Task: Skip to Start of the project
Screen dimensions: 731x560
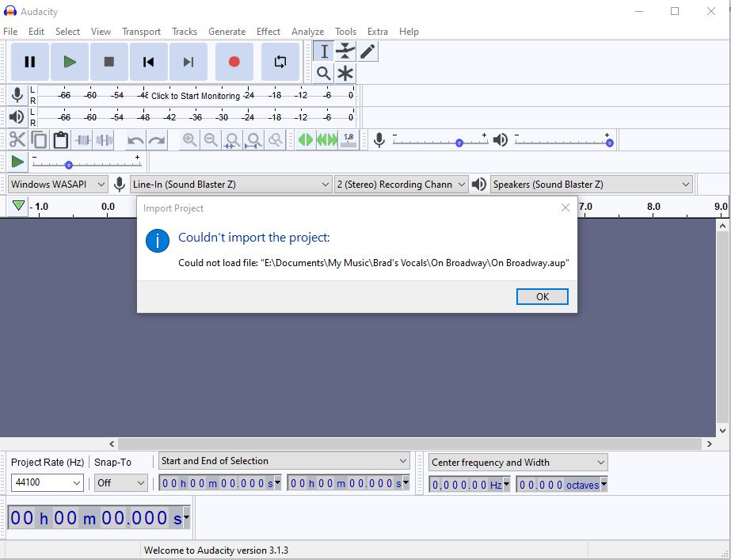Action: (149, 62)
